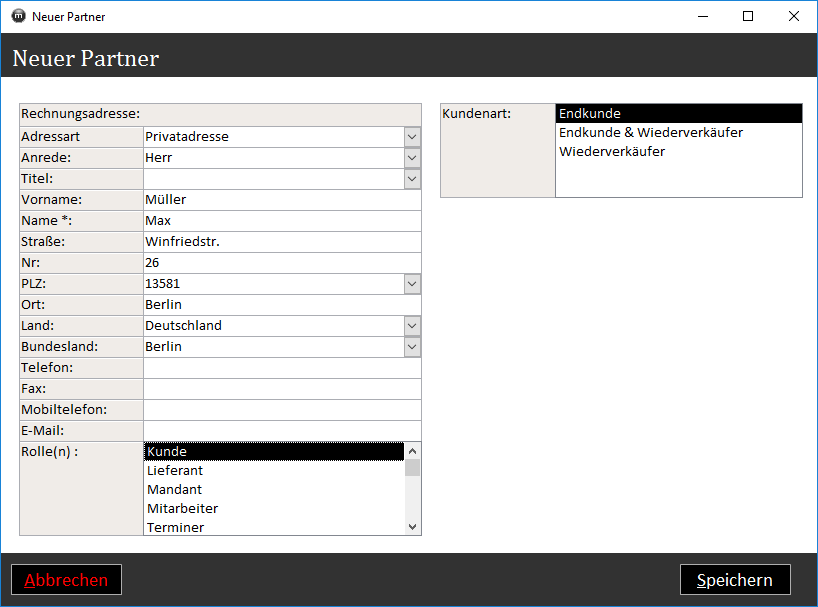Click the Rolle(n) list scroll down arrow
This screenshot has width=818, height=607.
tap(413, 527)
